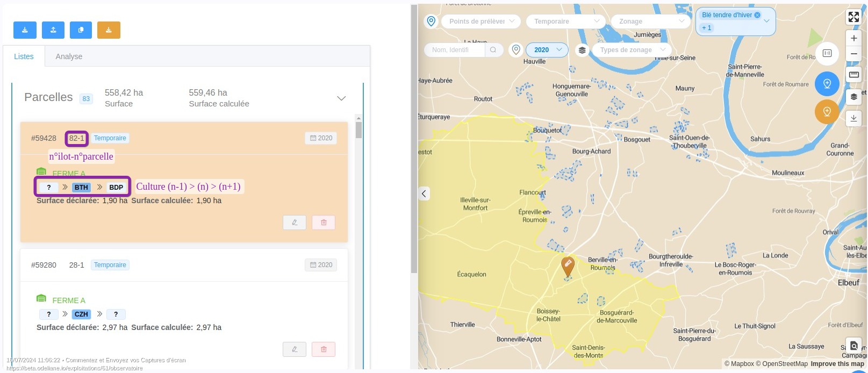Collapse the Parcelles section chevron

point(341,98)
